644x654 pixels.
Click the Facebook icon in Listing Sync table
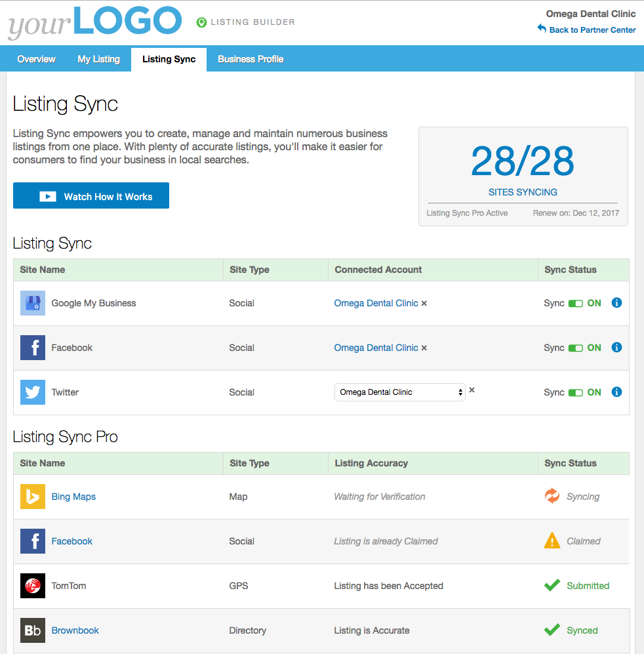(x=33, y=348)
